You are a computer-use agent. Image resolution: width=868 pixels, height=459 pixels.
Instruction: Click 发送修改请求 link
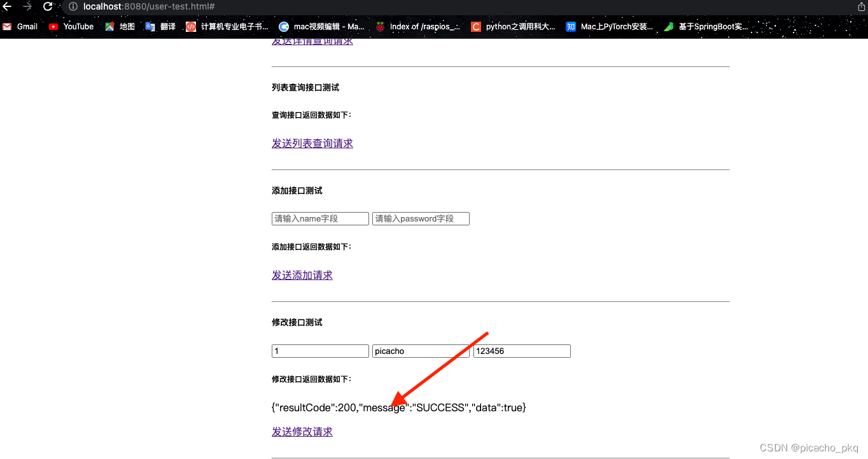(x=302, y=432)
